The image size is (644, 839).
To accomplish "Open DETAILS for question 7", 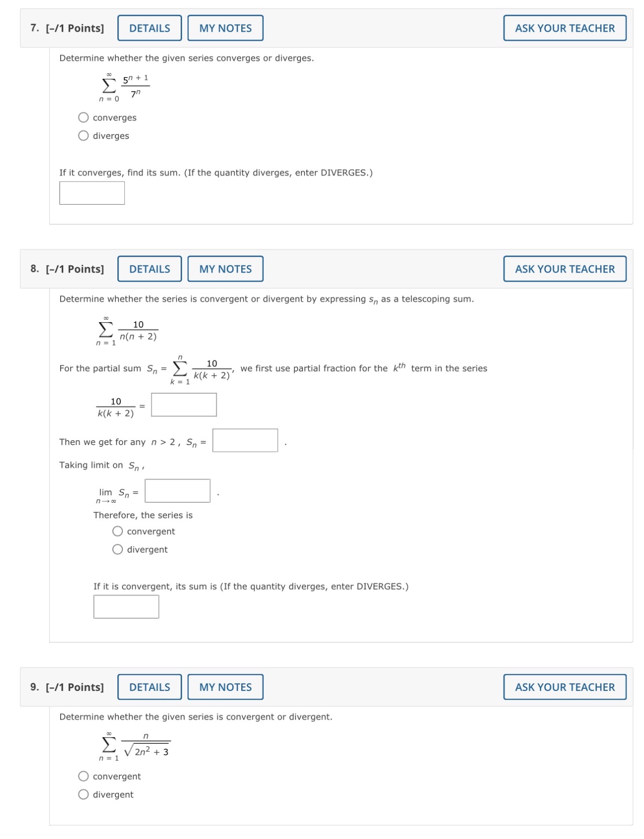I will click(149, 28).
